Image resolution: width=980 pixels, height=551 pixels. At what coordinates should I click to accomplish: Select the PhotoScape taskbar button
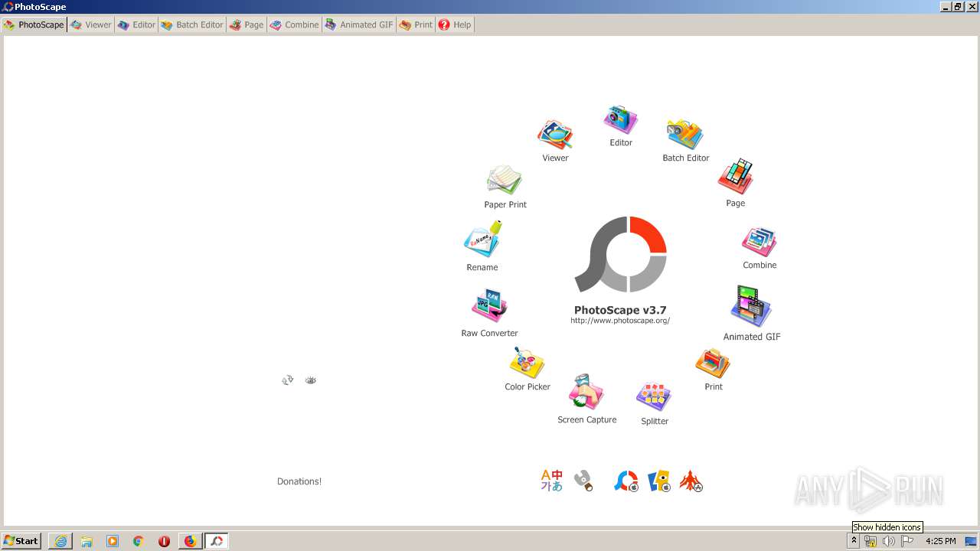(x=217, y=541)
